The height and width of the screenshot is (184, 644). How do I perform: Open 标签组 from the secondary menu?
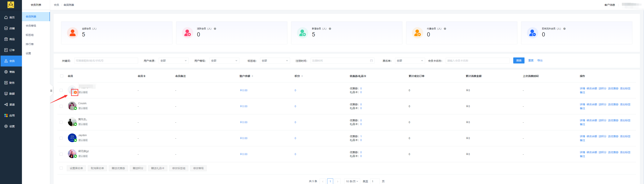(x=29, y=35)
